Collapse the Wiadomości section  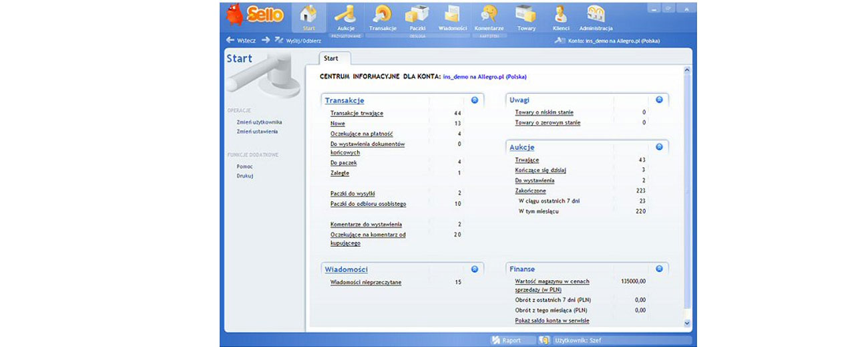pos(475,269)
